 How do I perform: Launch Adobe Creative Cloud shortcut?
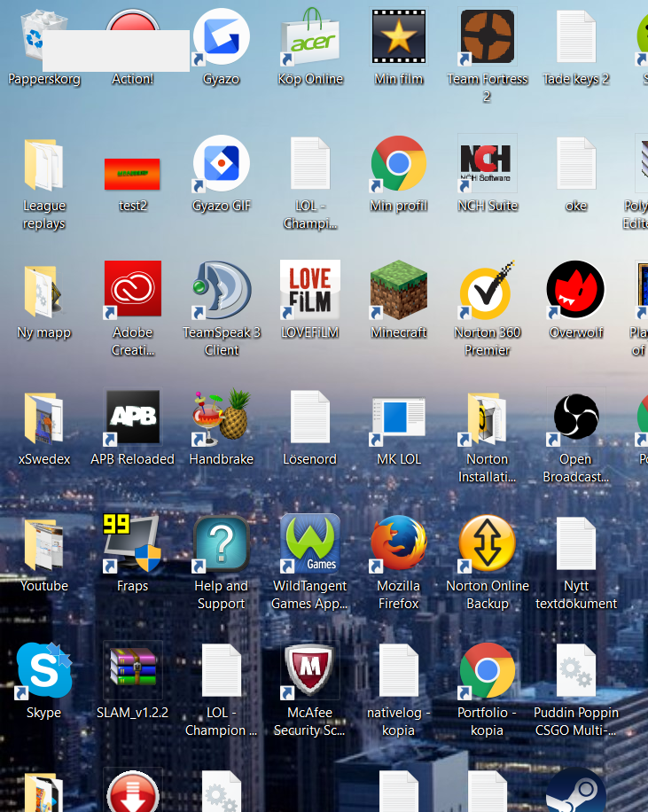133,290
